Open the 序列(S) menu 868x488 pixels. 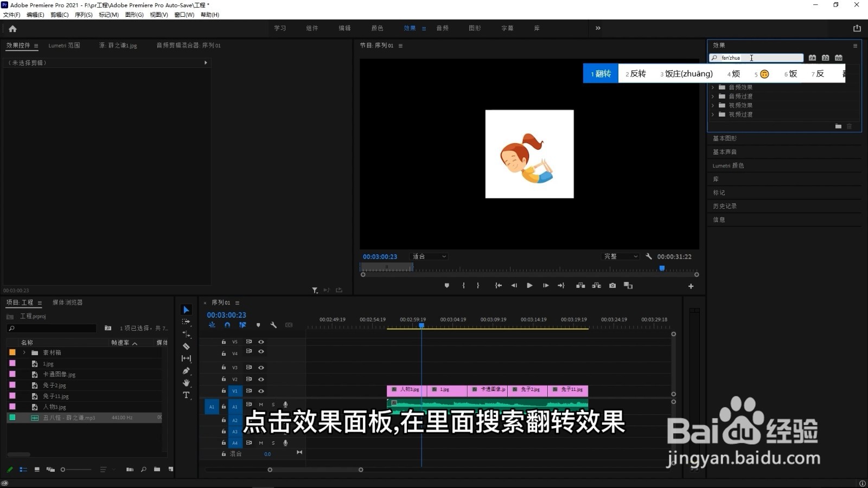pos(84,15)
